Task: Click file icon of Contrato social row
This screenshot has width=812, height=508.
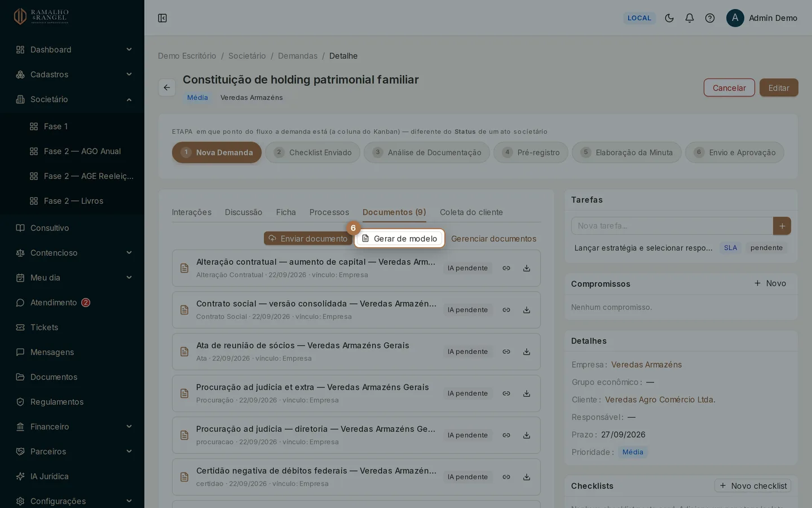Action: [184, 310]
